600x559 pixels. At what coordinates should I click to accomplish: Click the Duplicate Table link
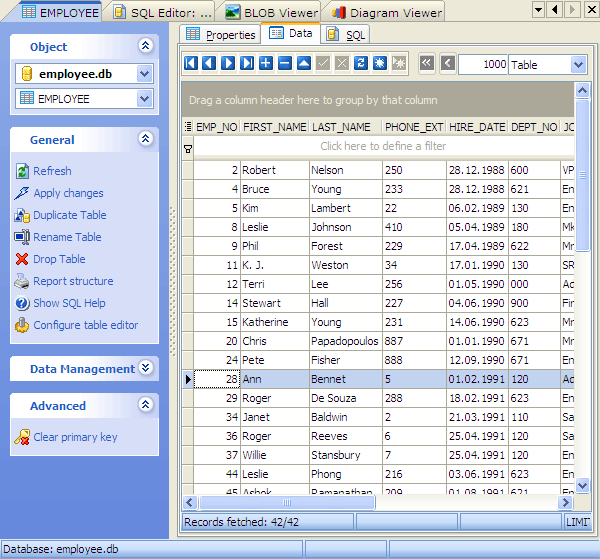(70, 215)
